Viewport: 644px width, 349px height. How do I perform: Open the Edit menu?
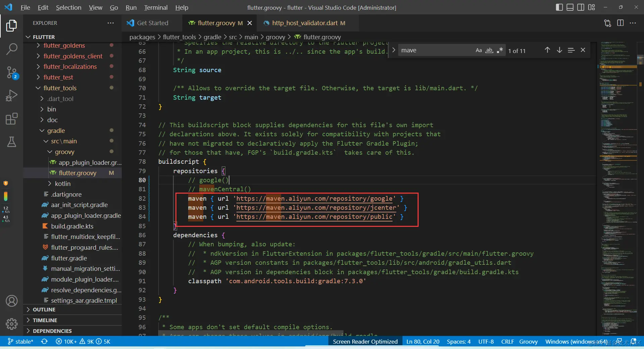tap(43, 7)
